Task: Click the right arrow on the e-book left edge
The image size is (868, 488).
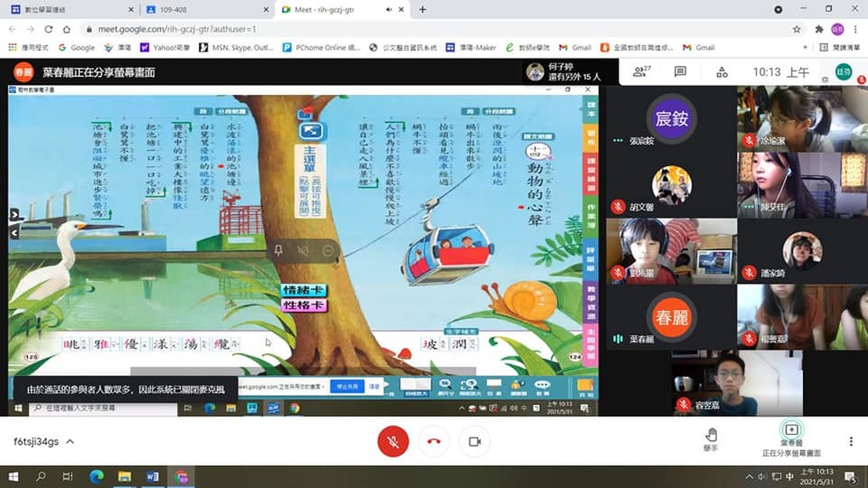Action: (x=14, y=214)
